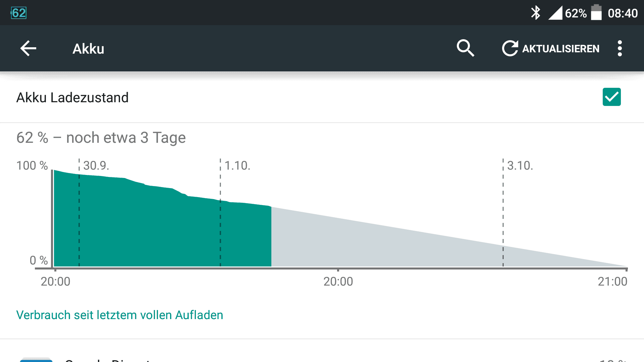Tap the back arrow icon
The image size is (644, 362).
tap(28, 49)
